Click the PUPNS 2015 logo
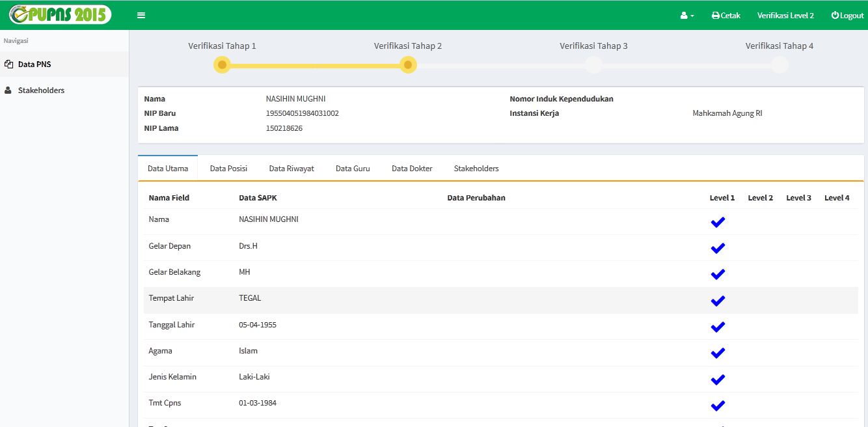The height and width of the screenshot is (427, 868). (x=61, y=15)
